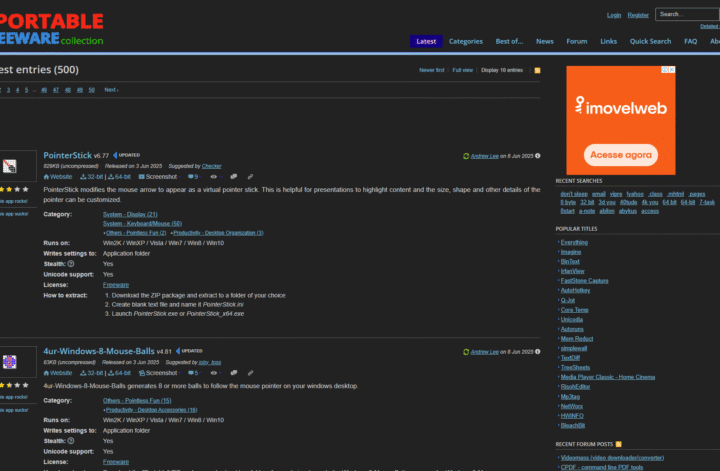
Task: Expand 4ur-Windows-8-Mouse-Balls 5 comments dropdown
Action: [195, 373]
